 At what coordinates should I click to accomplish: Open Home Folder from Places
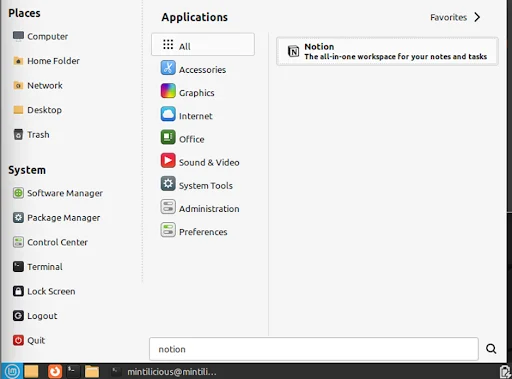tap(46, 61)
